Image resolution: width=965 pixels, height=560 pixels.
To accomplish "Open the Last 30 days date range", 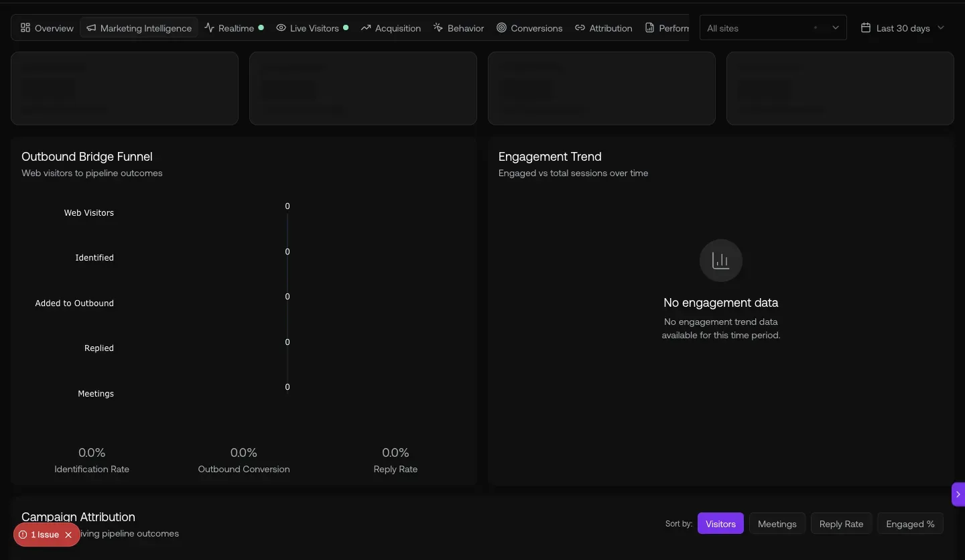I will (x=903, y=28).
